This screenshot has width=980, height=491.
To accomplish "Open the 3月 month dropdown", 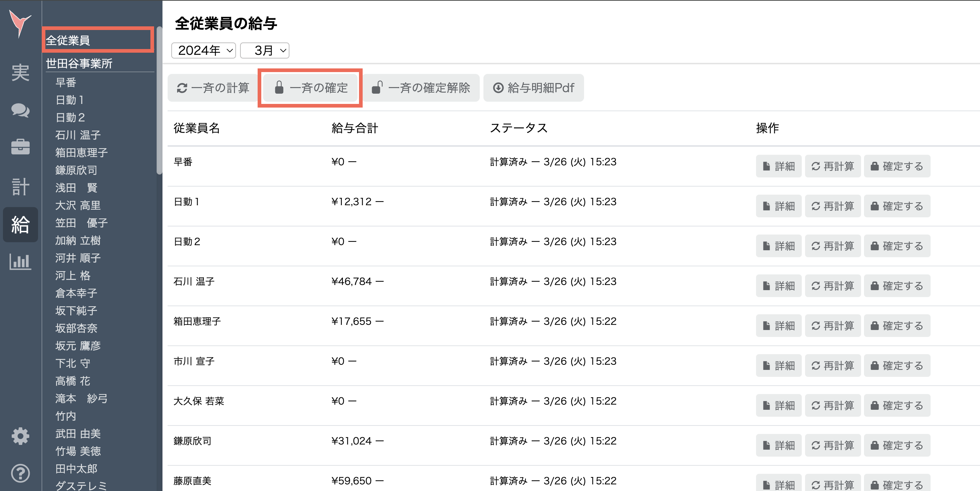I will tap(265, 50).
